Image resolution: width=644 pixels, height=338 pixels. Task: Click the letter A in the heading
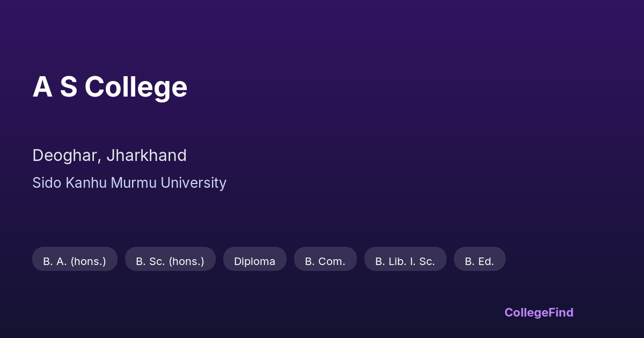pyautogui.click(x=42, y=87)
